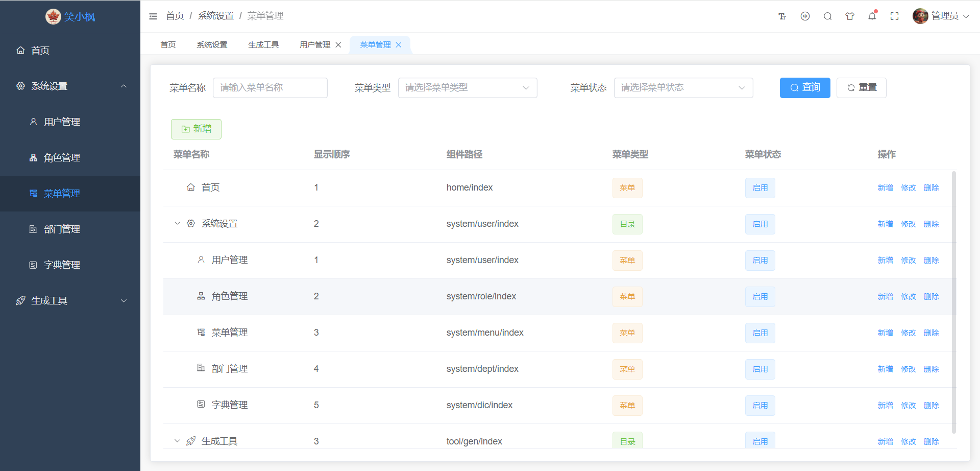Focus the 菜单名称 input field
The width and height of the screenshot is (980, 471).
pyautogui.click(x=270, y=88)
